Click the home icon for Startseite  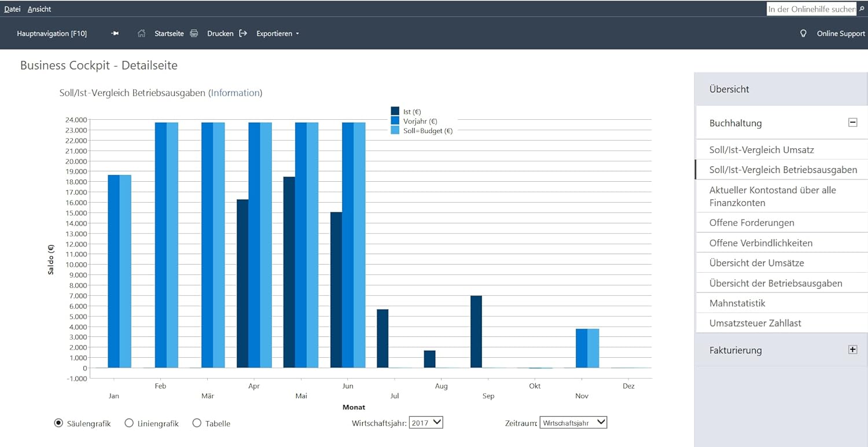(x=142, y=34)
